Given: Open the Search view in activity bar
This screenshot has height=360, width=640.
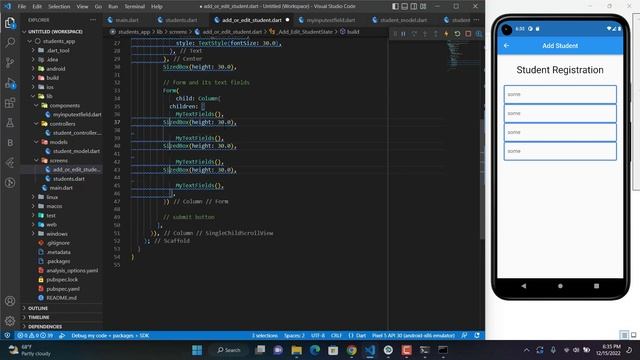Looking at the screenshot, I should click(x=10, y=42).
